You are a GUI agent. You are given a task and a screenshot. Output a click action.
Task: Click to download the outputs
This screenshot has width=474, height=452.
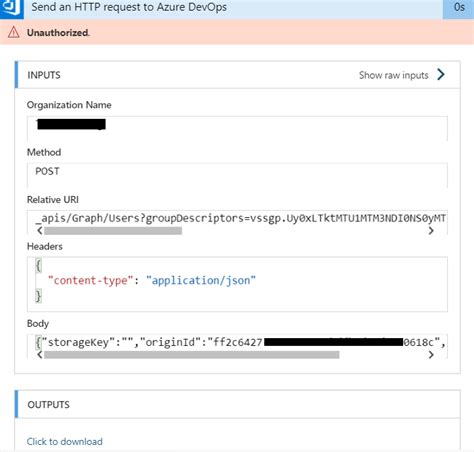coord(65,441)
